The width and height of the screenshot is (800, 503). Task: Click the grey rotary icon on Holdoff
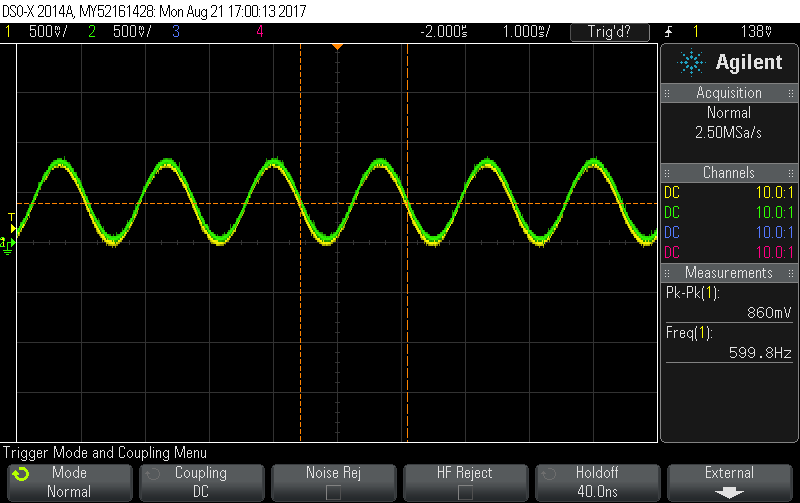(548, 474)
